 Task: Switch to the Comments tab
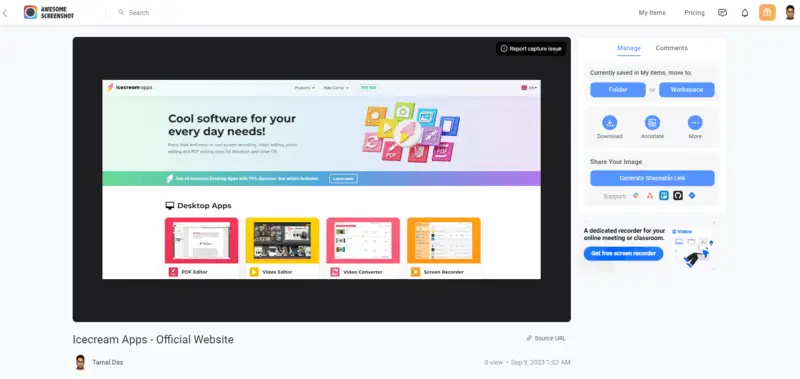(x=671, y=48)
